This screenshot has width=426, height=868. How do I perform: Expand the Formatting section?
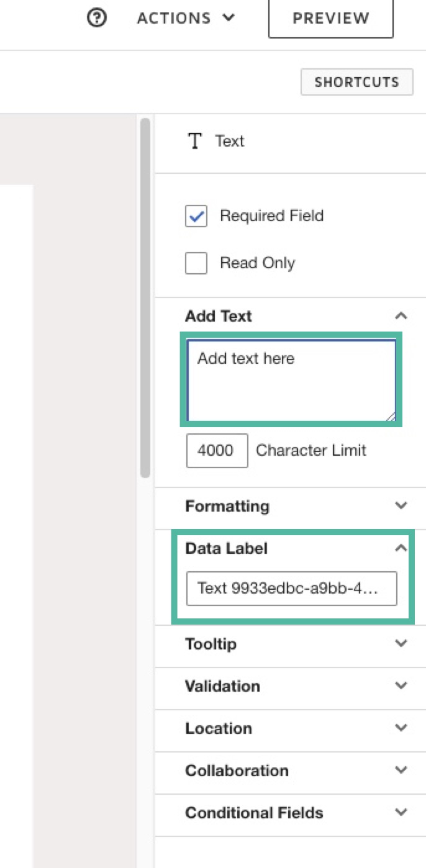click(401, 506)
